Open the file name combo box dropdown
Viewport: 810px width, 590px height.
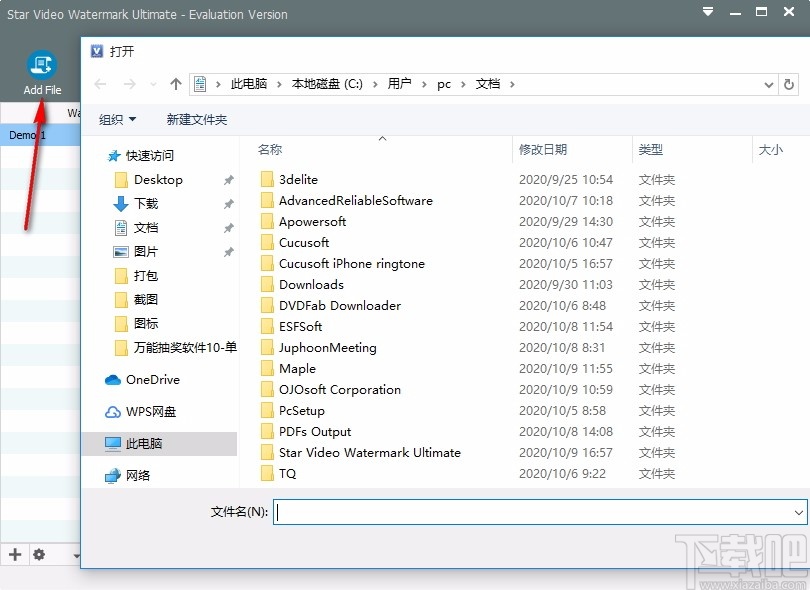(799, 511)
